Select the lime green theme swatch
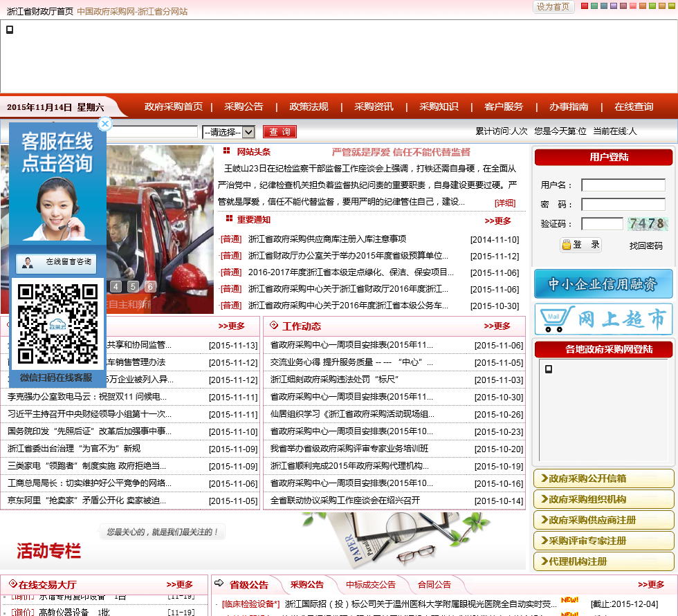The height and width of the screenshot is (616, 678). 652,6
